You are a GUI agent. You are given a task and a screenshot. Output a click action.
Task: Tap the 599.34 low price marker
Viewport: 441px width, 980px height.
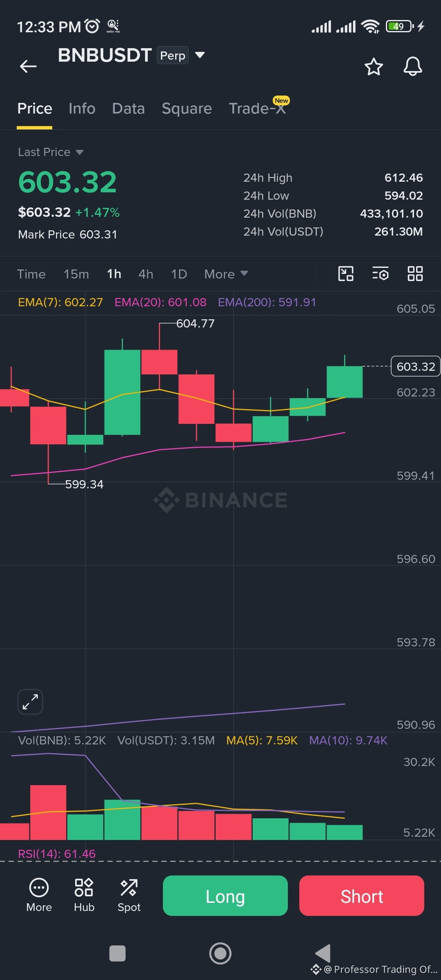click(84, 484)
